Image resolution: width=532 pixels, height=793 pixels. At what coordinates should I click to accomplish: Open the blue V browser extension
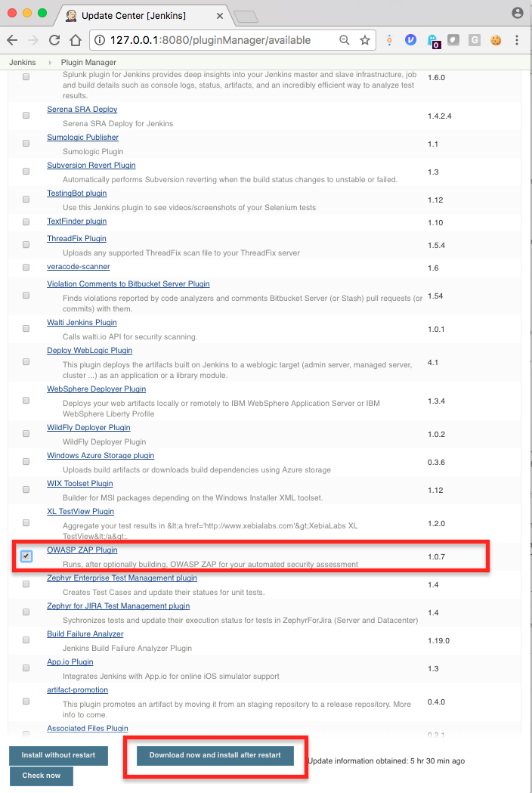[x=410, y=39]
